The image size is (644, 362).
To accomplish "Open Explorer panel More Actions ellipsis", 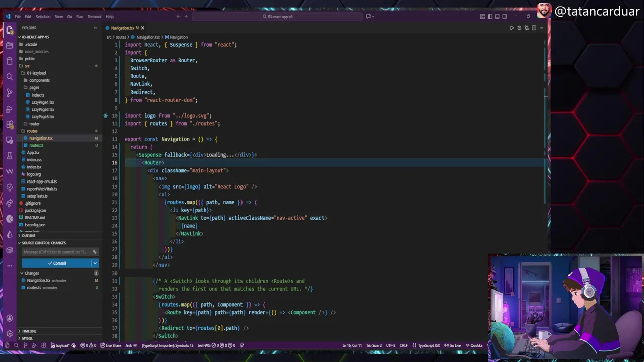I will tap(95, 28).
